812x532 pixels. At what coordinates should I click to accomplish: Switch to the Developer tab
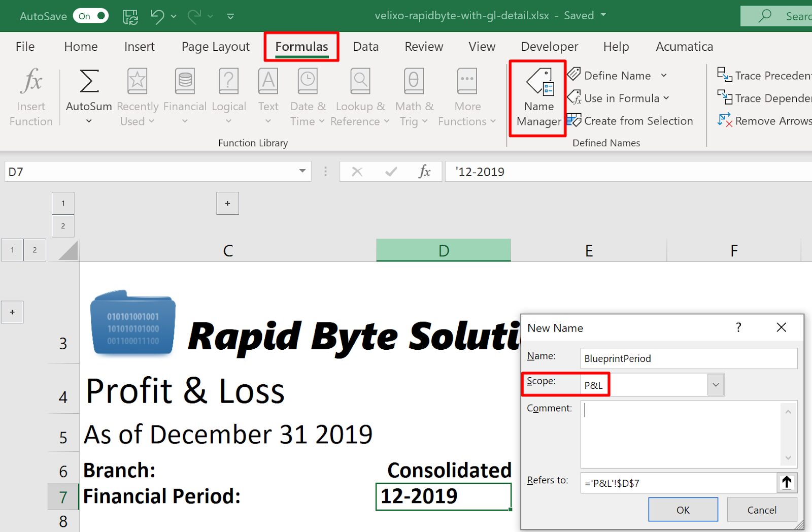click(550, 47)
